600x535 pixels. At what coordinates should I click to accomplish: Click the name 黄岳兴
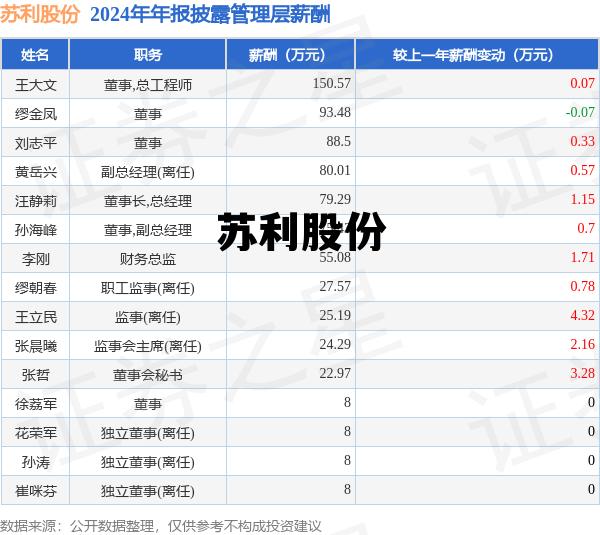36,172
